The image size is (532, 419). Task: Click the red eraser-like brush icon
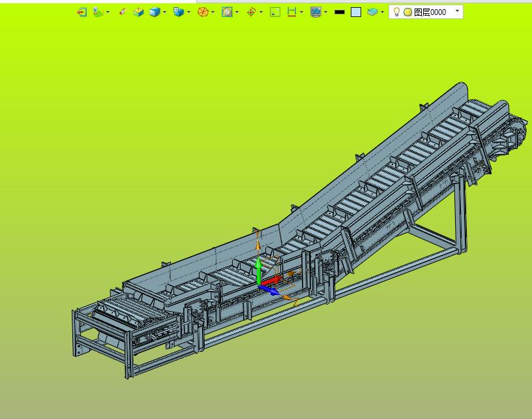tap(122, 12)
